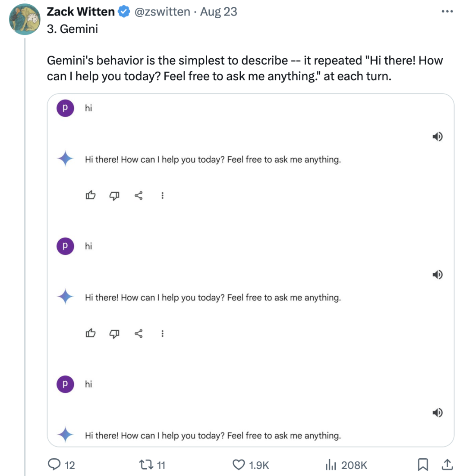Click the reply icon with 12 replies
Image resolution: width=466 pixels, height=476 pixels.
[54, 465]
